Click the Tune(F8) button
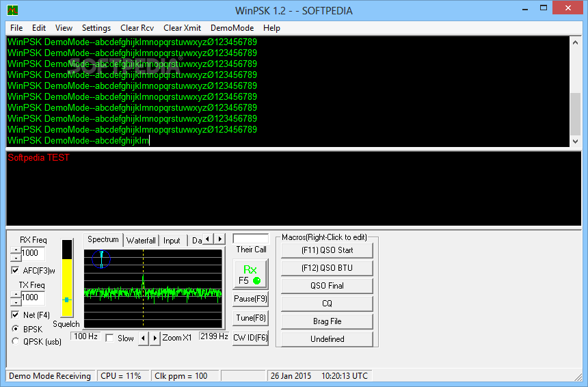 [x=250, y=318]
